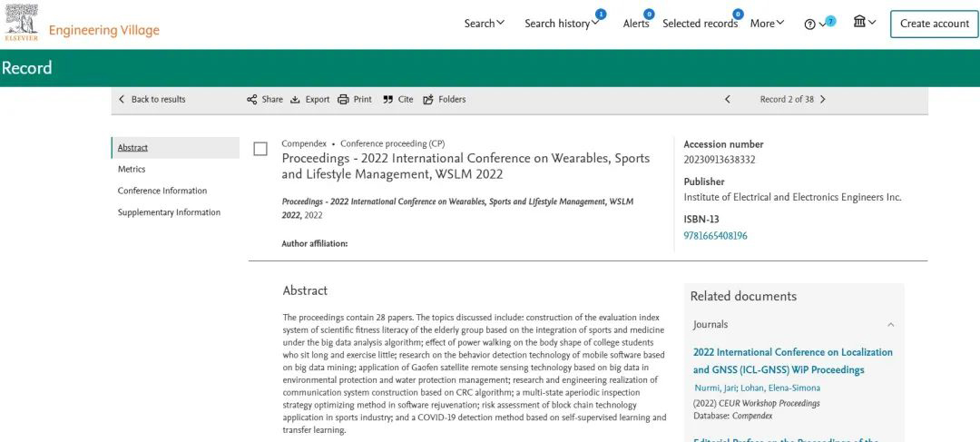Open the institution building icon menu
Viewport: 980px width, 442px height.
click(865, 22)
